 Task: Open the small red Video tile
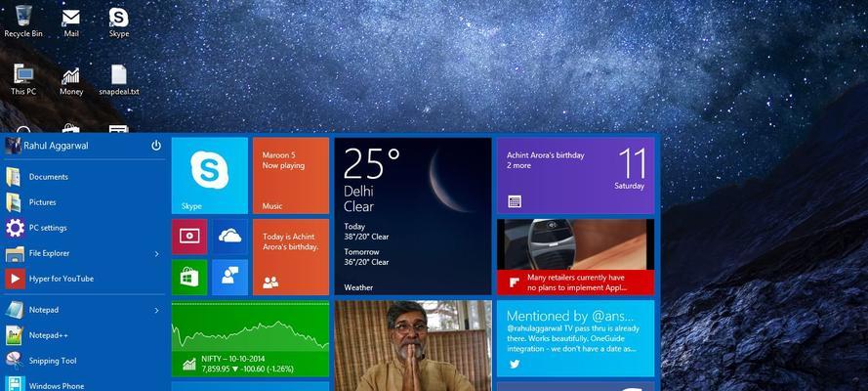tap(189, 237)
